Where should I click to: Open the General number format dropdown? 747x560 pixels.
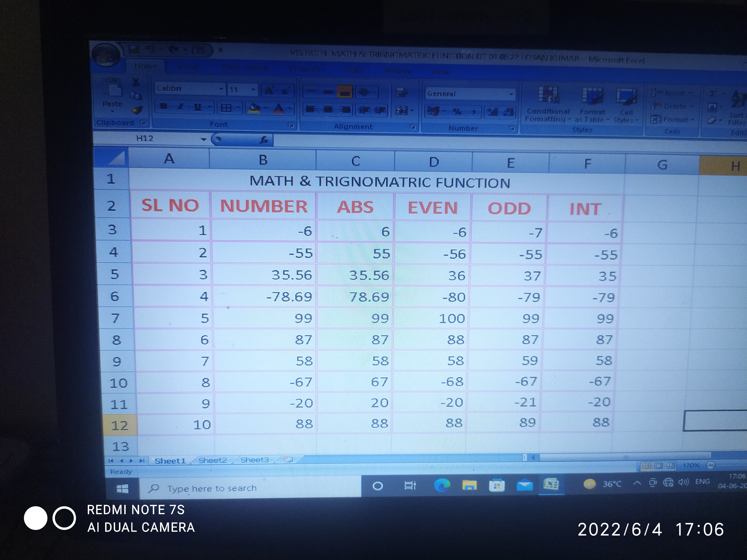click(511, 94)
